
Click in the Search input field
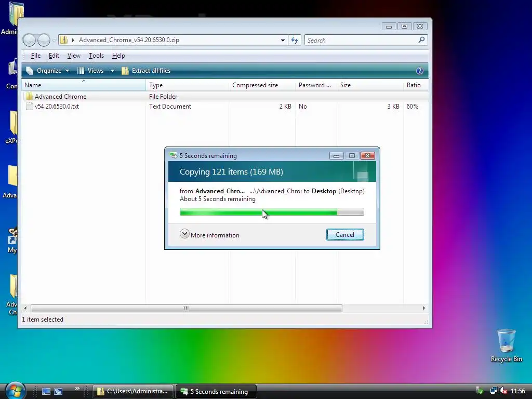361,41
